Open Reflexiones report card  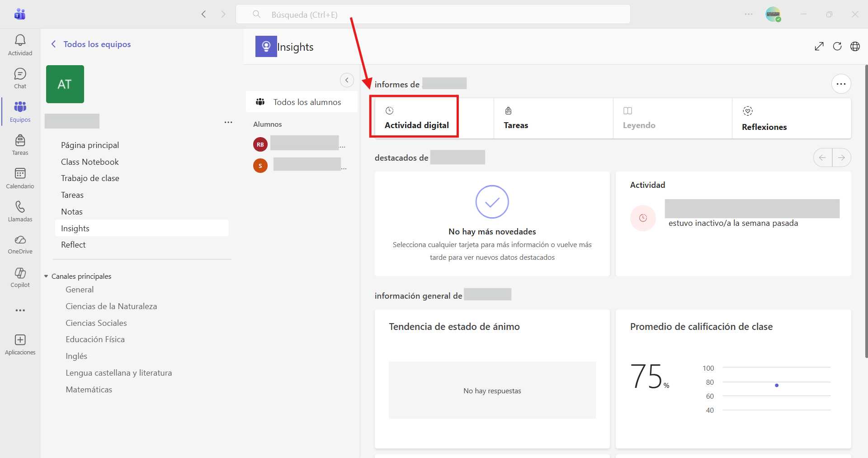click(x=792, y=118)
